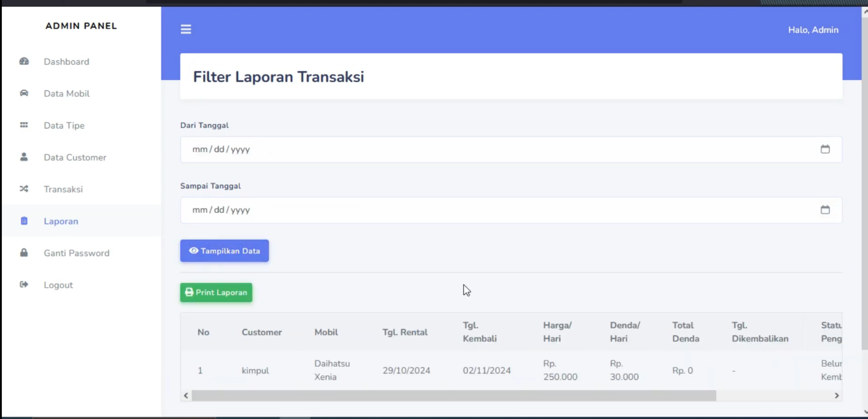Image resolution: width=868 pixels, height=419 pixels.
Task: Open calendar picker for Sampai Tanggal
Action: coord(825,210)
